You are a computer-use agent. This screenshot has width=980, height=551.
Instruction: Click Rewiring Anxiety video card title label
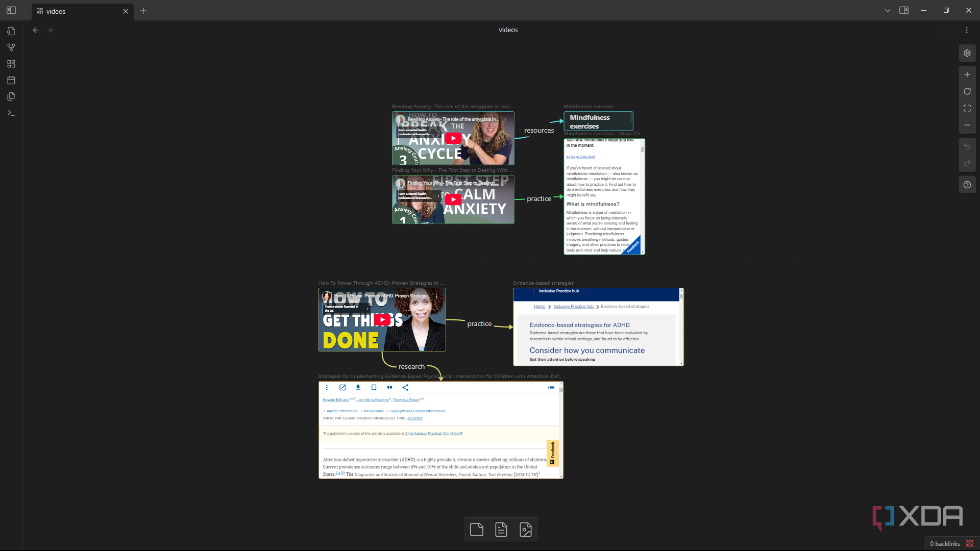tap(452, 107)
